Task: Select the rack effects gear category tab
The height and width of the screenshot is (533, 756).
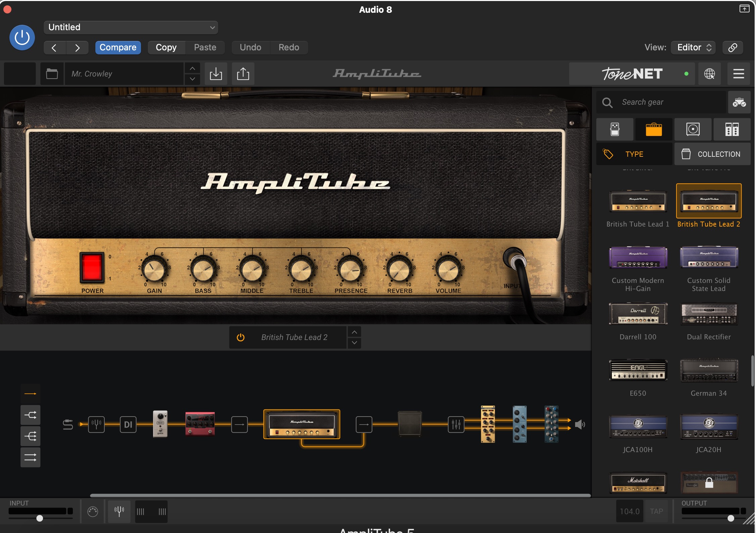Action: (x=732, y=129)
